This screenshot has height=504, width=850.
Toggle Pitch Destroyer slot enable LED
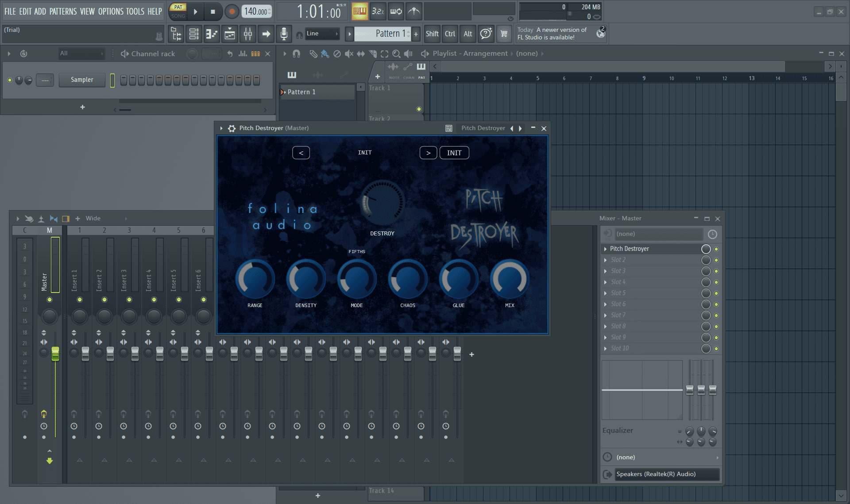click(716, 249)
